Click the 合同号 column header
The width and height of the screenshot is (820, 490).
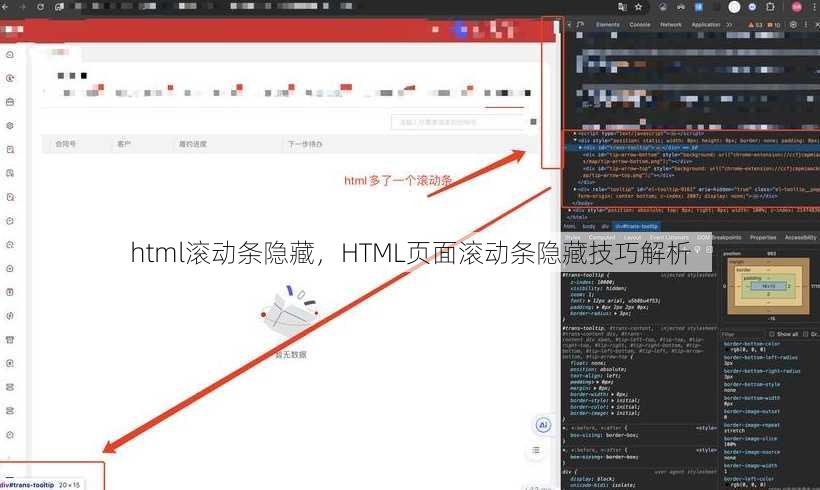point(66,144)
